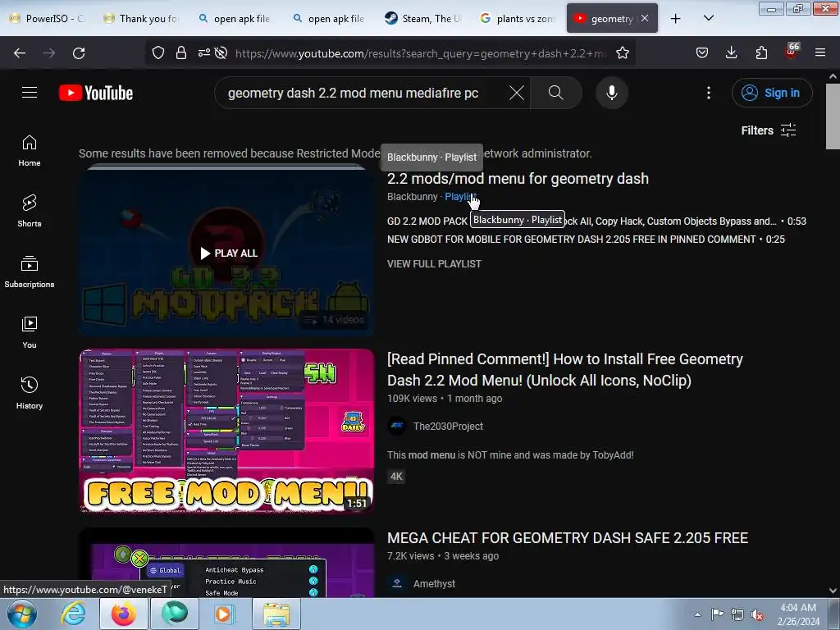Open the media player taskbar icon
840x630 pixels.
coord(223,614)
